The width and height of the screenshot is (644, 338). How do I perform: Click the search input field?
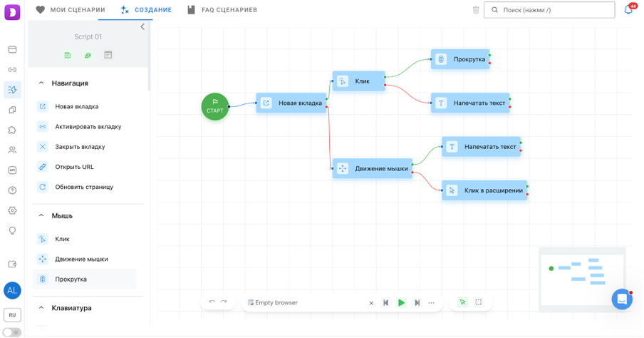pyautogui.click(x=549, y=10)
